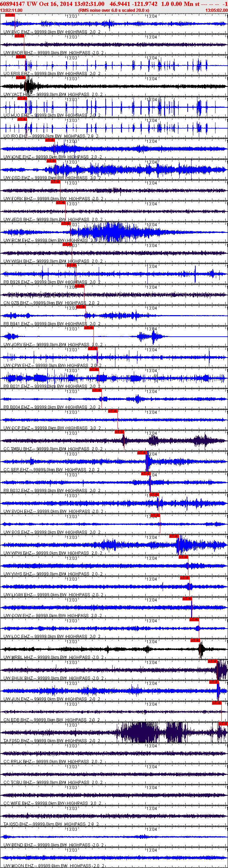Click the end time 13:05:02.00 label
The image size is (228, 868).
point(216,10)
